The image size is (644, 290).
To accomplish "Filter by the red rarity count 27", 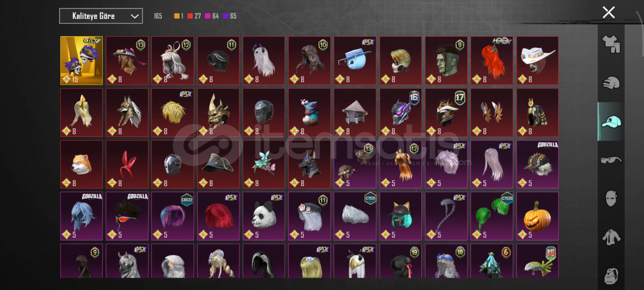I will 194,16.
